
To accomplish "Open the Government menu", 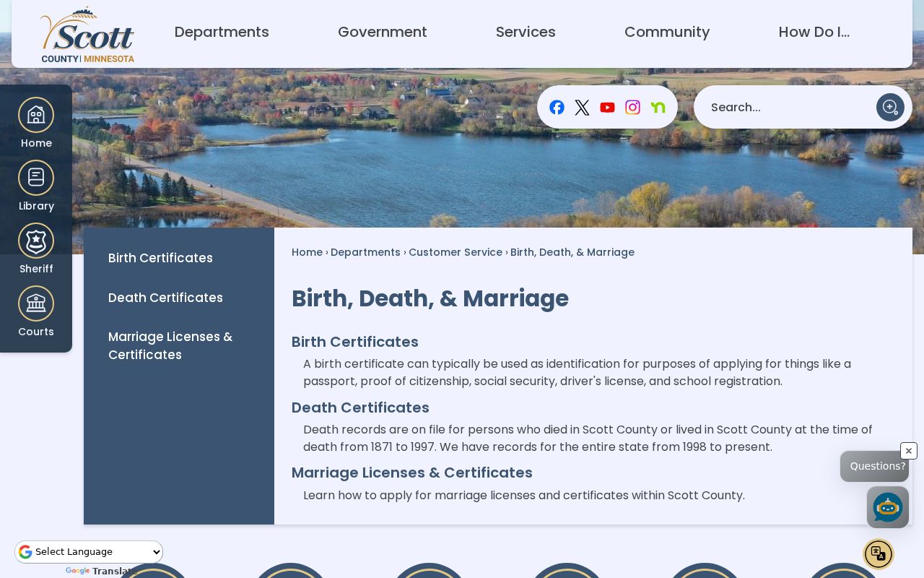I will pyautogui.click(x=383, y=32).
